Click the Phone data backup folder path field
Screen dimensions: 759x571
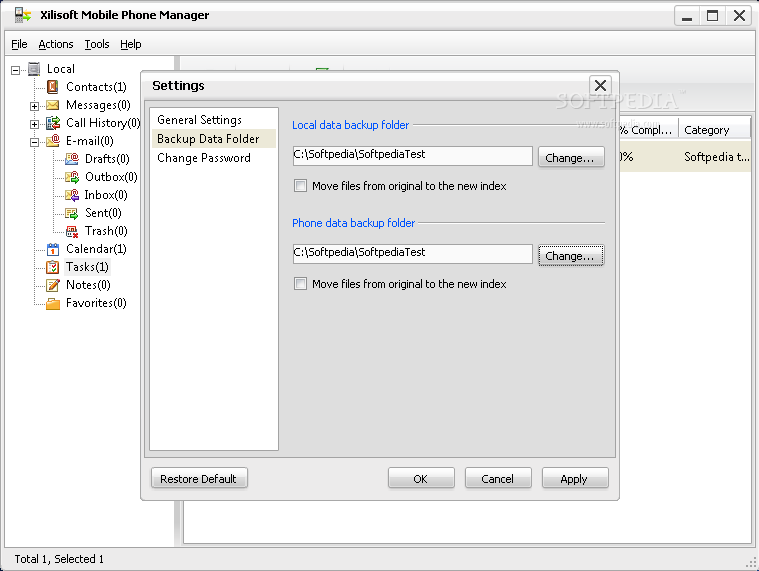pyautogui.click(x=412, y=254)
